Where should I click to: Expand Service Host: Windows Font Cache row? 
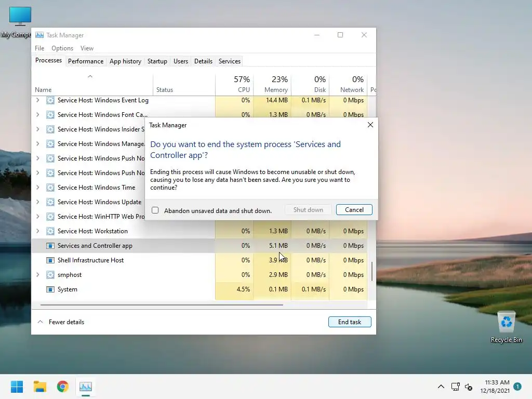tap(37, 115)
